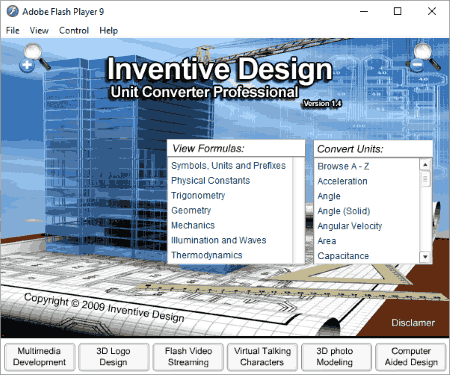This screenshot has width=450, height=375.
Task: Click the Convert Units scroll up arrow
Action: point(425,165)
